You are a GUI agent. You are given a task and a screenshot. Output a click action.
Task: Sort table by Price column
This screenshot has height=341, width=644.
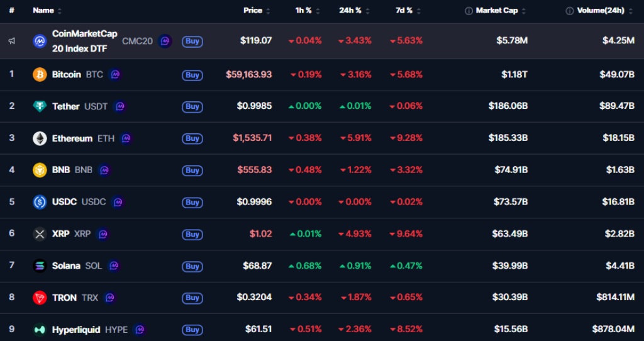click(x=257, y=11)
